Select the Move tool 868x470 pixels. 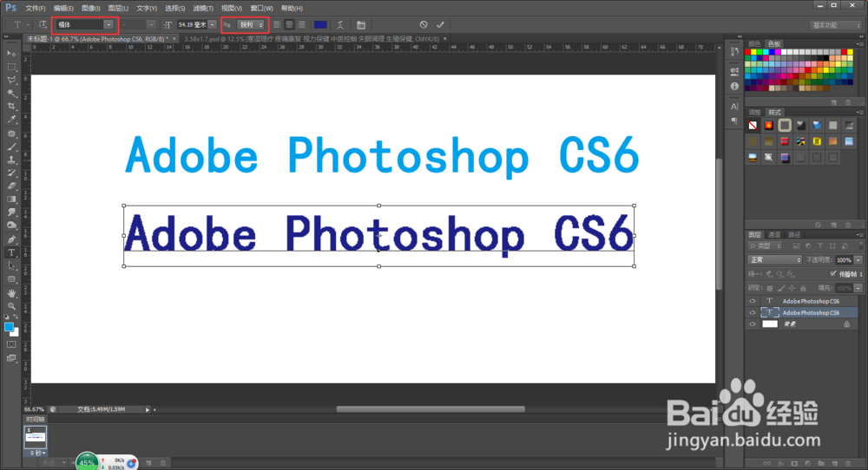(11, 54)
